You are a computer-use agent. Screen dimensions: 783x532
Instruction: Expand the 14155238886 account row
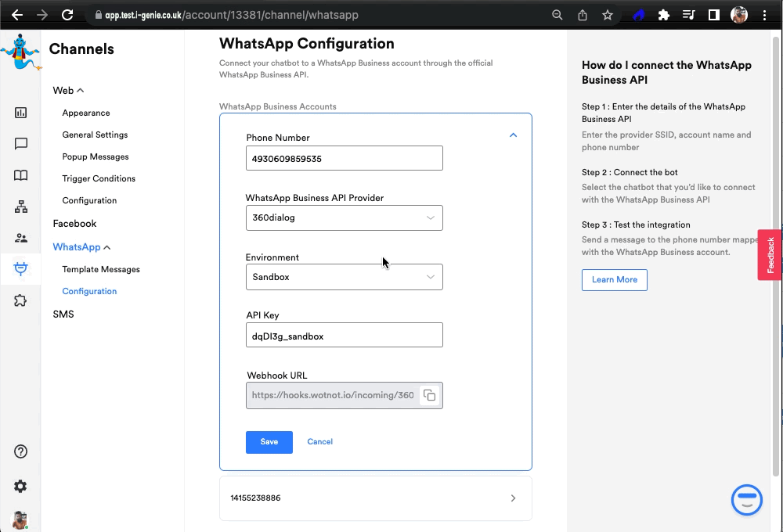tap(513, 498)
